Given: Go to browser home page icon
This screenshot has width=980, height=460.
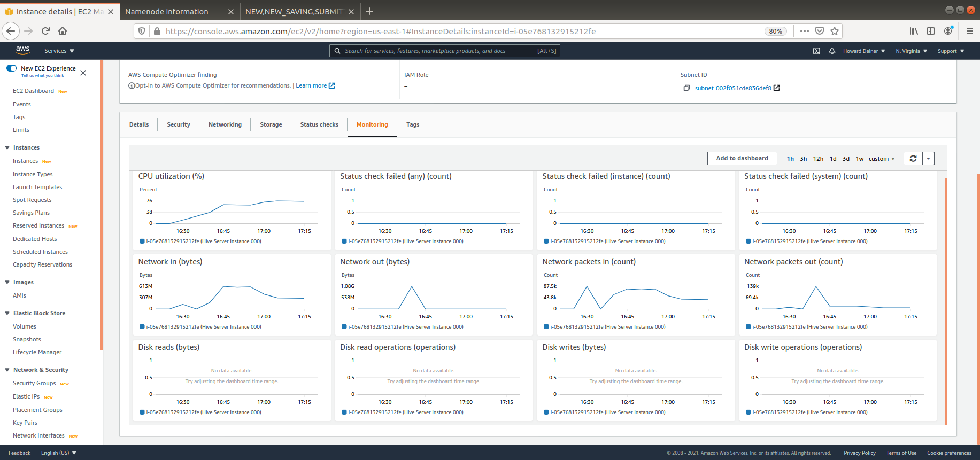Looking at the screenshot, I should point(63,31).
